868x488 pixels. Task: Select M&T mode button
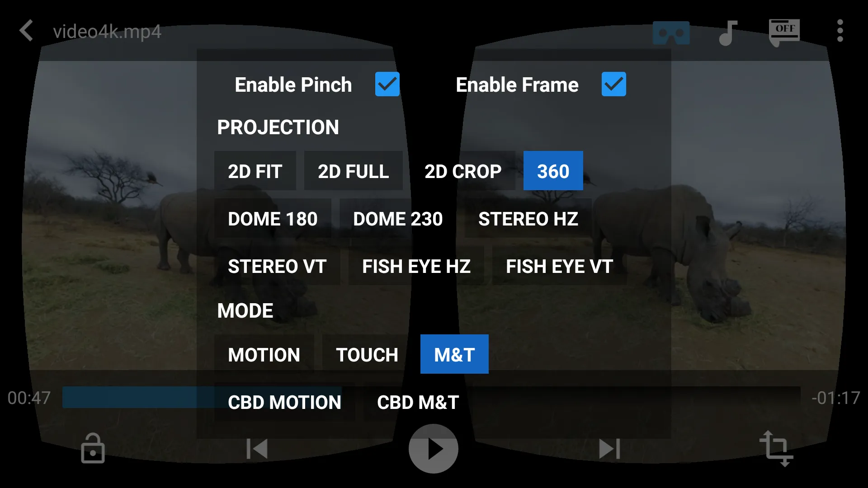pos(454,354)
